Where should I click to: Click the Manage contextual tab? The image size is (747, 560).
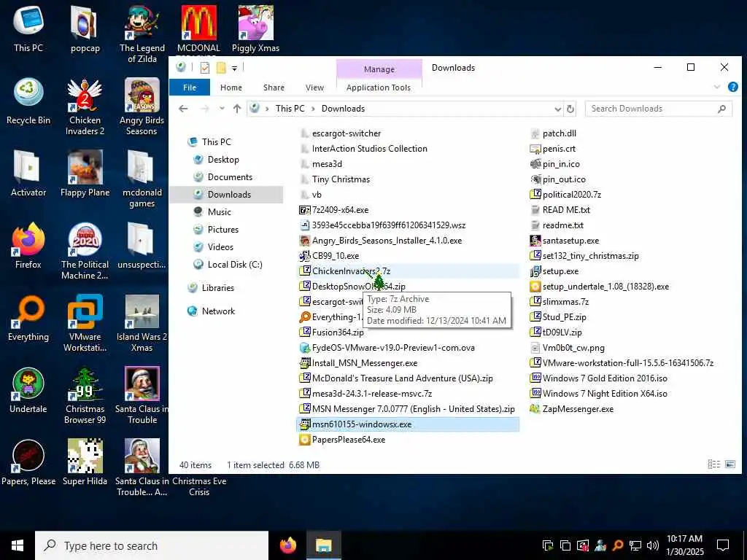coord(379,69)
